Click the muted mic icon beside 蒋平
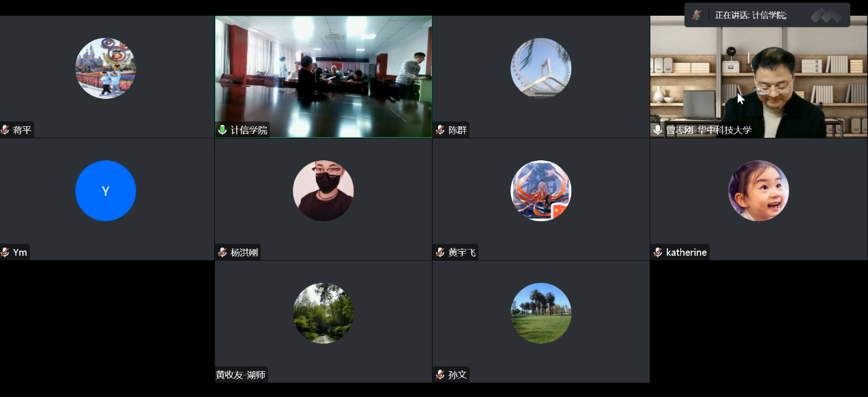 tap(5, 130)
